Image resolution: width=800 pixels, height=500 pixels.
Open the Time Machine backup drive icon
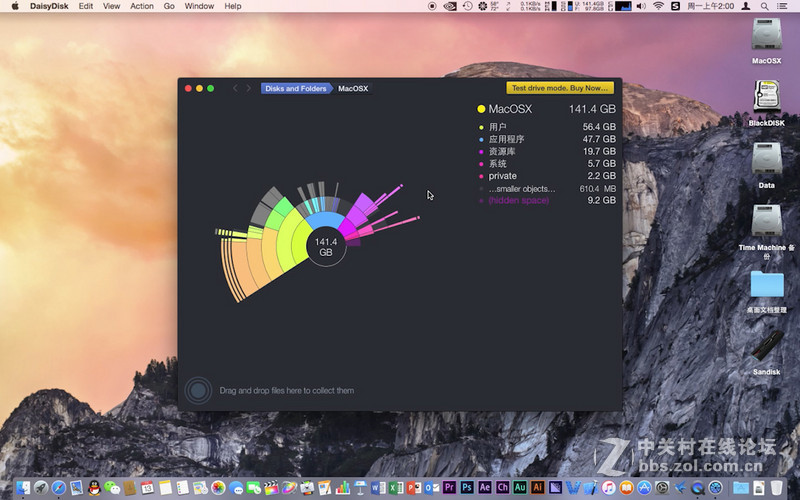(x=766, y=221)
